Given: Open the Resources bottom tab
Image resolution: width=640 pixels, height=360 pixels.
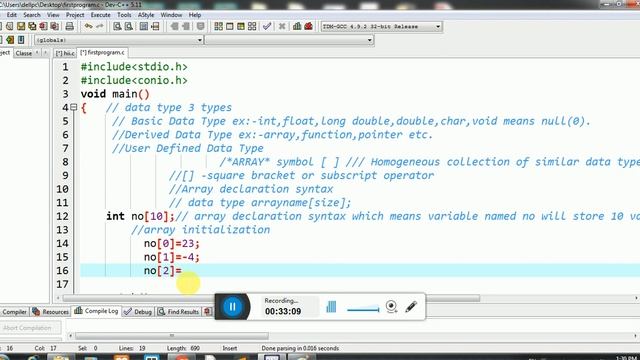Looking at the screenshot, I should click(x=51, y=312).
